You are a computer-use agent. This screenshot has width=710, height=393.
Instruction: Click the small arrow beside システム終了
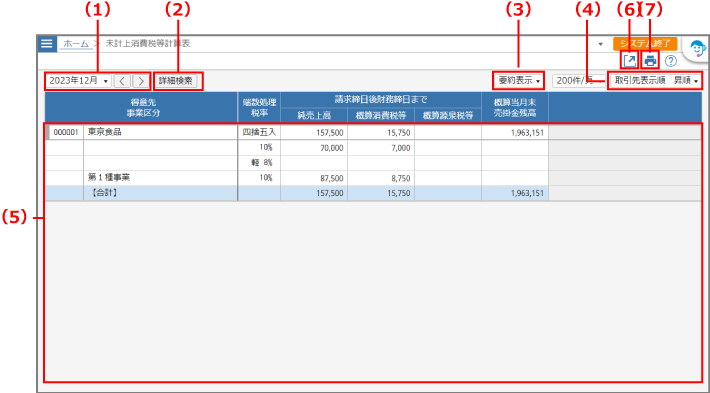coord(601,44)
